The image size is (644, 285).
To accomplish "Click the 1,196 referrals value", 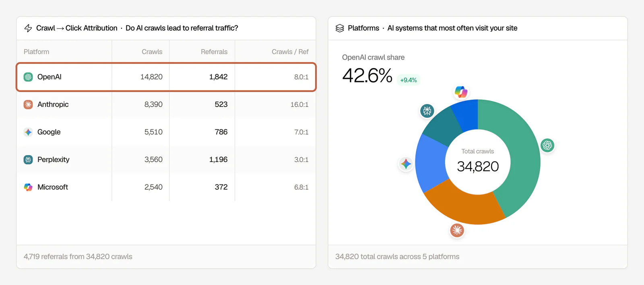I will (218, 160).
